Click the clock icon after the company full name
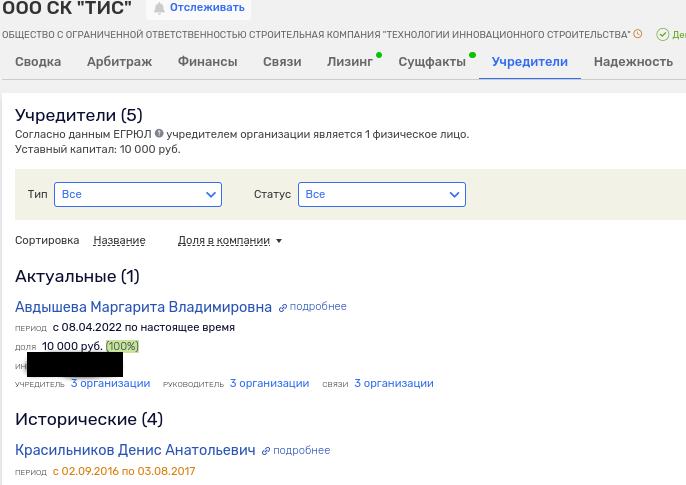The height and width of the screenshot is (485, 686). 638,34
